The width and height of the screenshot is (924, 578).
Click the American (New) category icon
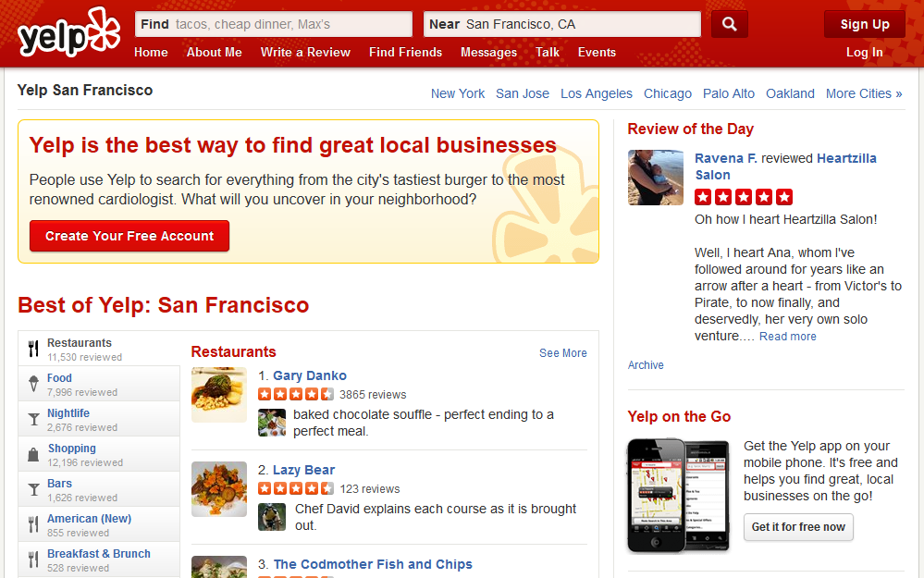coord(33,524)
